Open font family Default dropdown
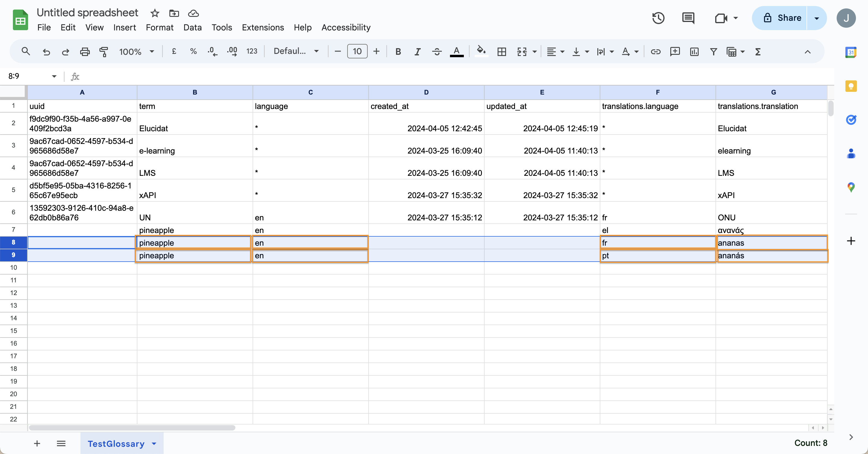This screenshot has width=868, height=454. (296, 51)
